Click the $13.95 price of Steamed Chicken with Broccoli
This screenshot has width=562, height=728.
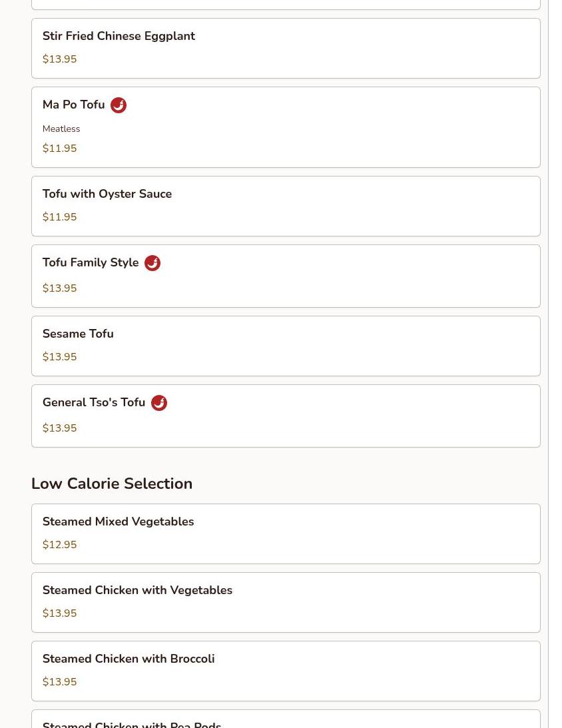(x=60, y=683)
